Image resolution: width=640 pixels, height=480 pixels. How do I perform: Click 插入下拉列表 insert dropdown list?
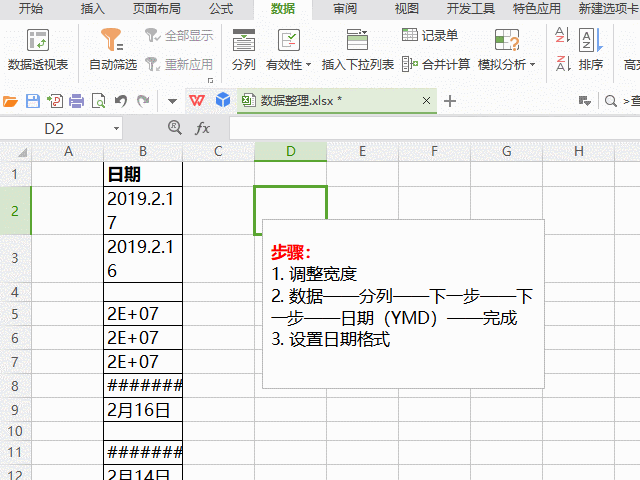tap(358, 50)
